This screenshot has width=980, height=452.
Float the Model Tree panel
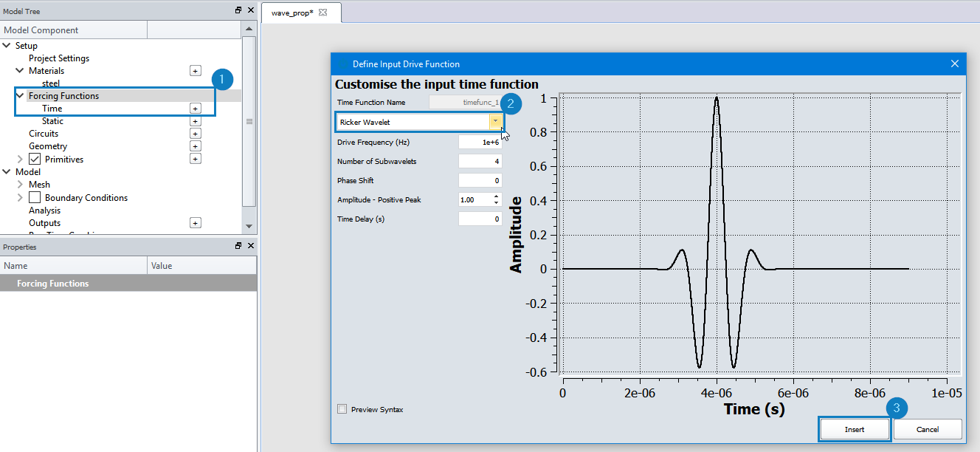[x=238, y=10]
